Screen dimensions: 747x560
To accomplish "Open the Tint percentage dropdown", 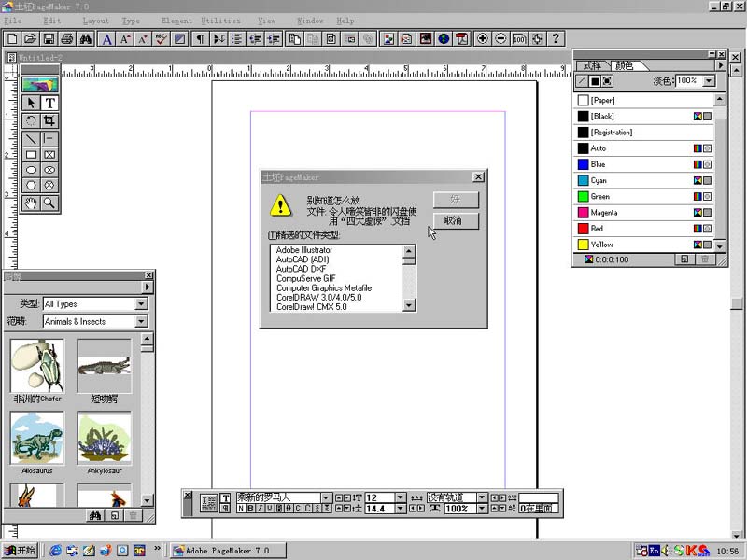I will (710, 81).
